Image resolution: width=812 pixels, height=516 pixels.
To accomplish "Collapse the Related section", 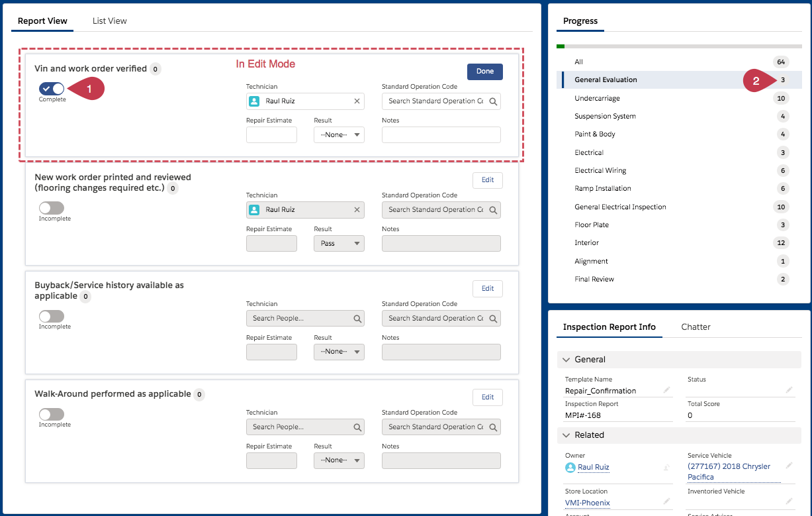I will click(566, 435).
